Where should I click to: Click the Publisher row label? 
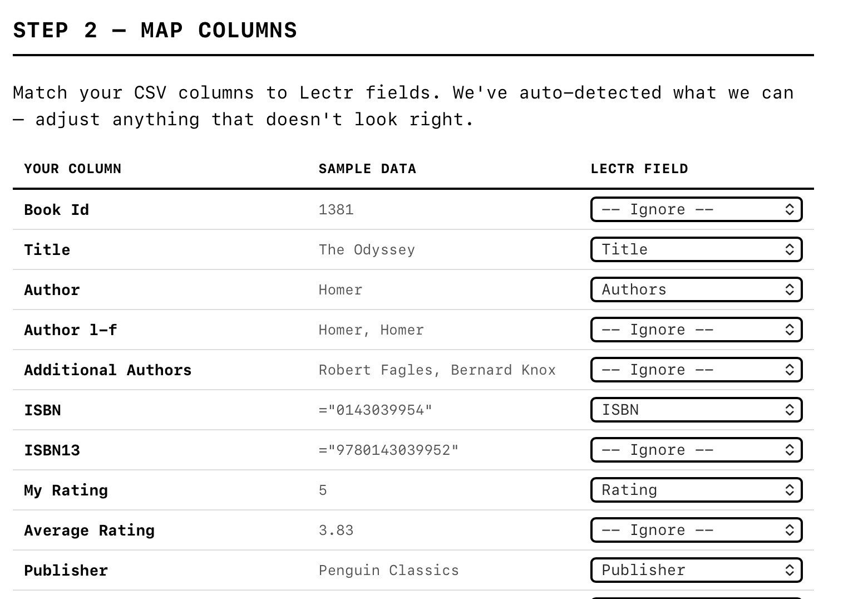[x=66, y=570]
